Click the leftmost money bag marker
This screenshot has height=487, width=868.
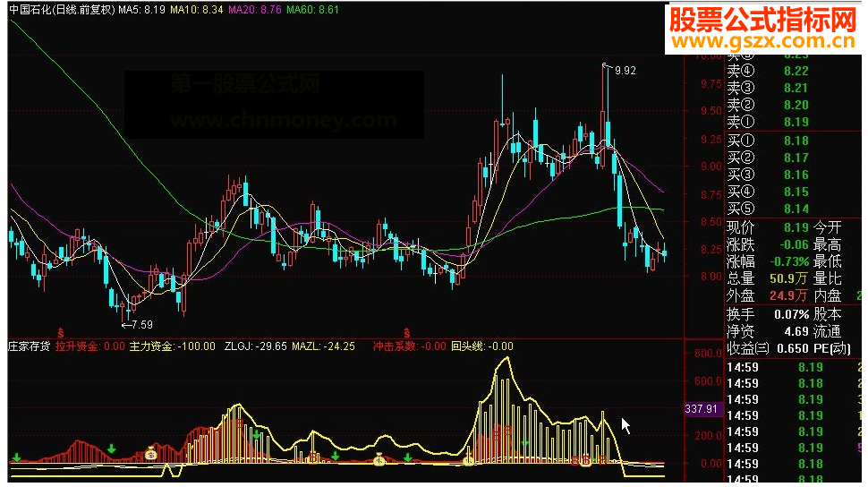(x=150, y=454)
